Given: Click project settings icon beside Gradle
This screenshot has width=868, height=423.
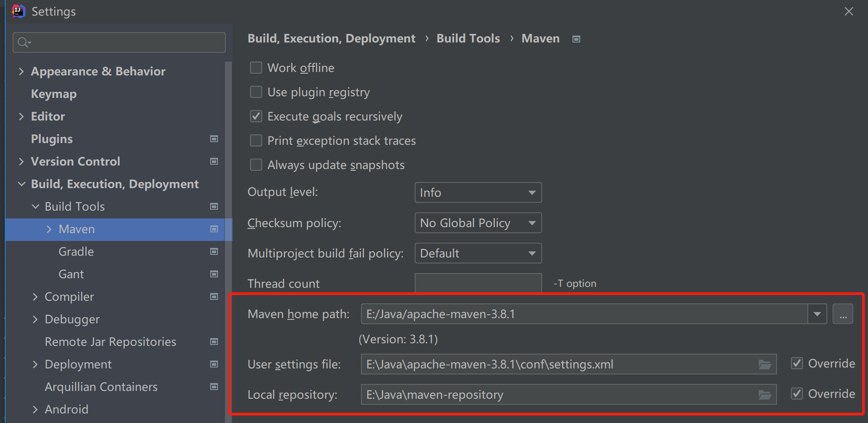Looking at the screenshot, I should pyautogui.click(x=214, y=251).
